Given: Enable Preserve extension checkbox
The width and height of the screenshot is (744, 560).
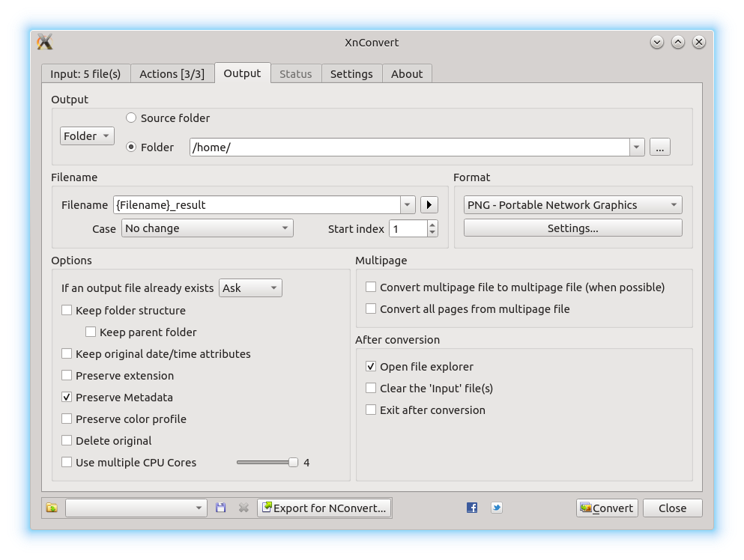Looking at the screenshot, I should (67, 376).
